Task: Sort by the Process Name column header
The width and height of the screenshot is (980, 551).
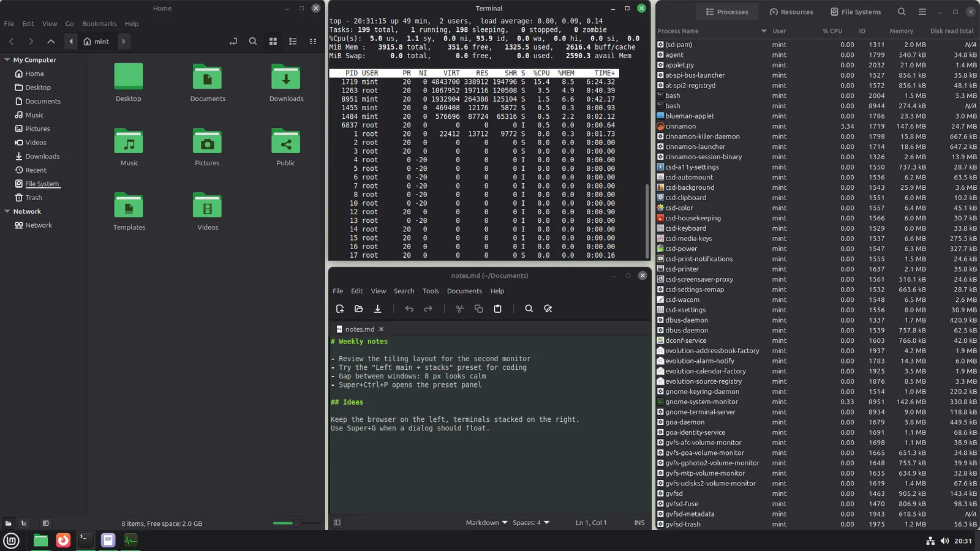Action: [712, 31]
